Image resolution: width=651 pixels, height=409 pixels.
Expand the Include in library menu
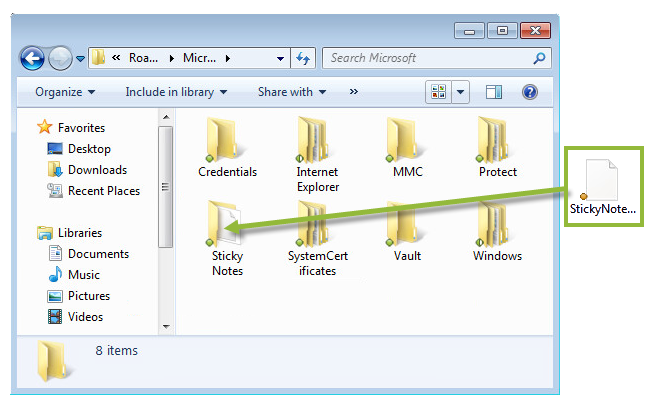click(x=176, y=92)
